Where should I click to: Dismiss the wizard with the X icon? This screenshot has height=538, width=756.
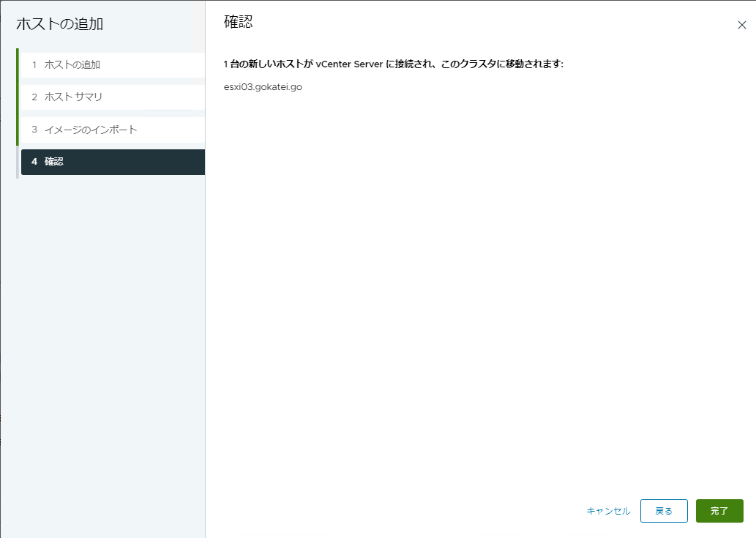click(x=742, y=22)
